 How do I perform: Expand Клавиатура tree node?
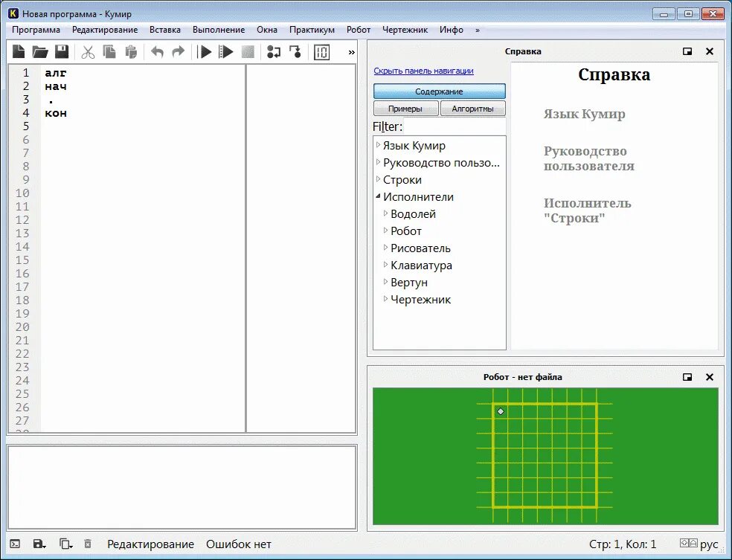tap(385, 265)
